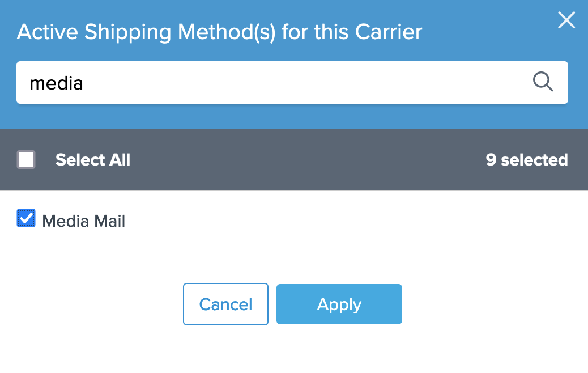Image resolution: width=588 pixels, height=373 pixels.
Task: Click the Media Mail label text
Action: coord(84,221)
